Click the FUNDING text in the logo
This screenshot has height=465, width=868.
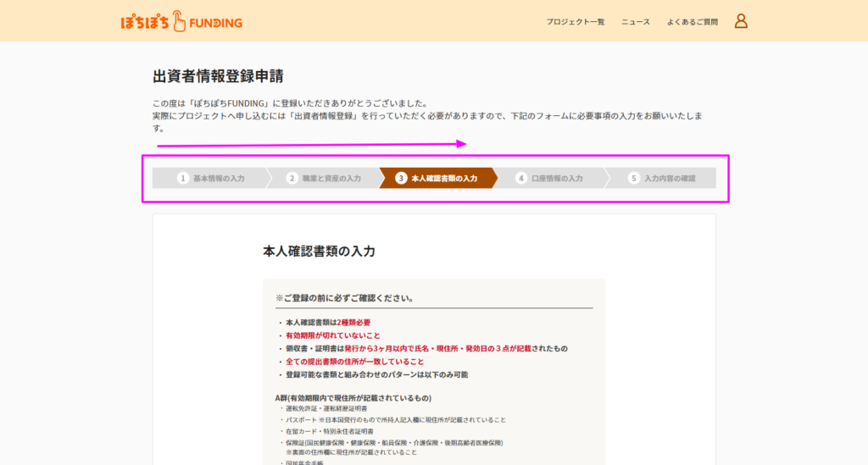(x=215, y=23)
